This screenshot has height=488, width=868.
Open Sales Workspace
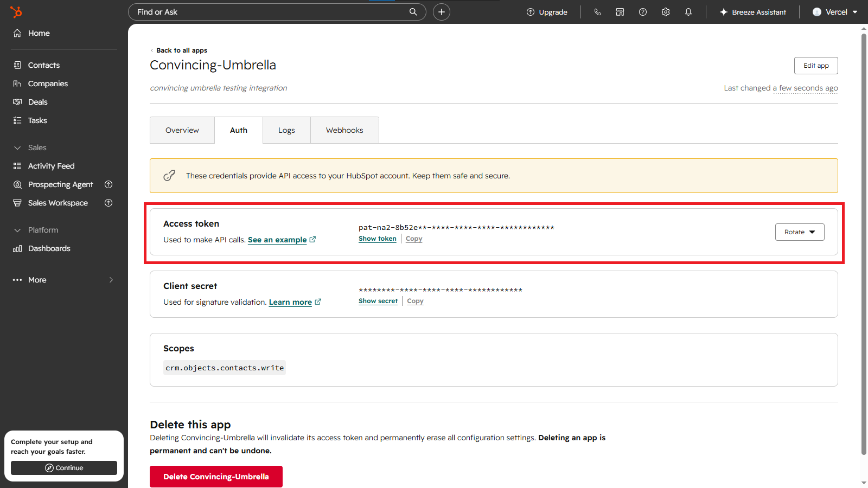[58, 203]
